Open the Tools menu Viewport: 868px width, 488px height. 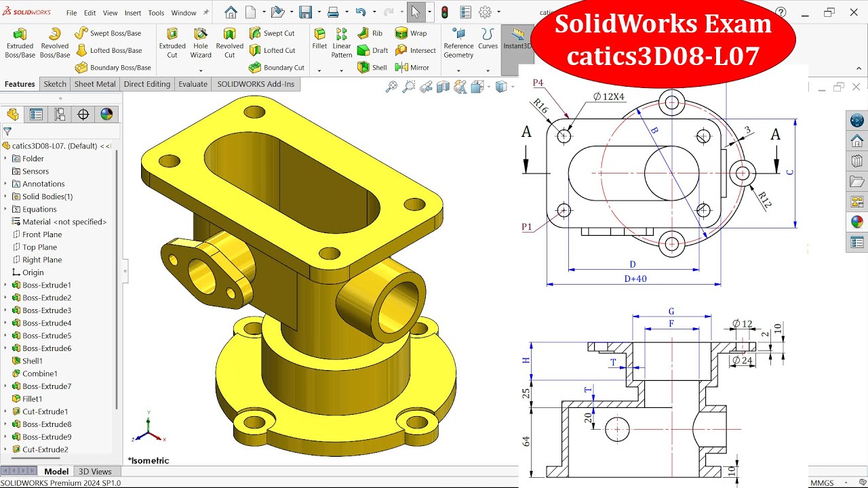tap(156, 13)
